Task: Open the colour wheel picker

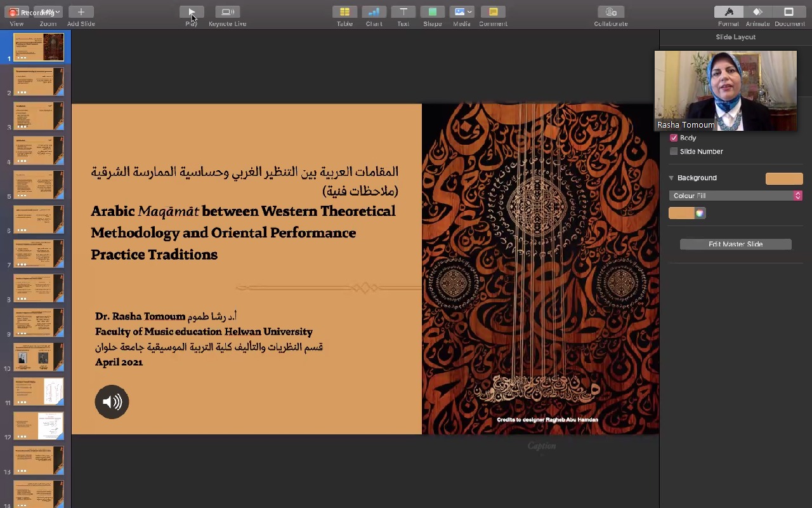Action: 700,213
